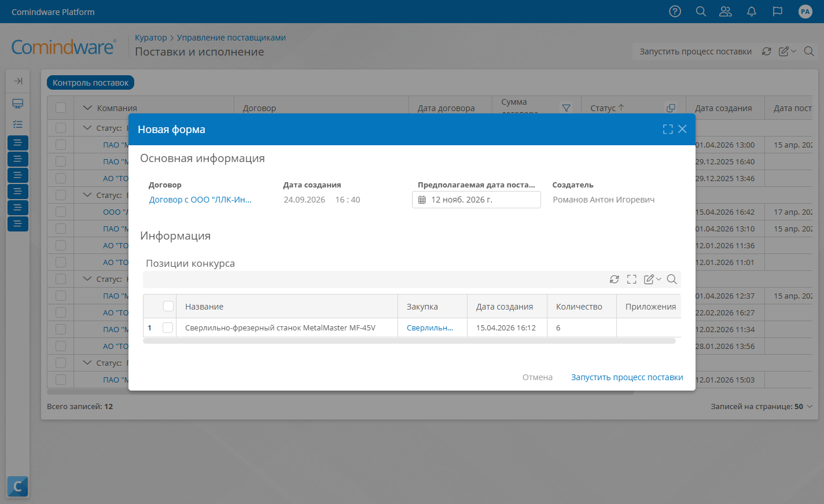The height and width of the screenshot is (504, 824).
Task: Open calendar icon in delivery date field
Action: coord(422,200)
